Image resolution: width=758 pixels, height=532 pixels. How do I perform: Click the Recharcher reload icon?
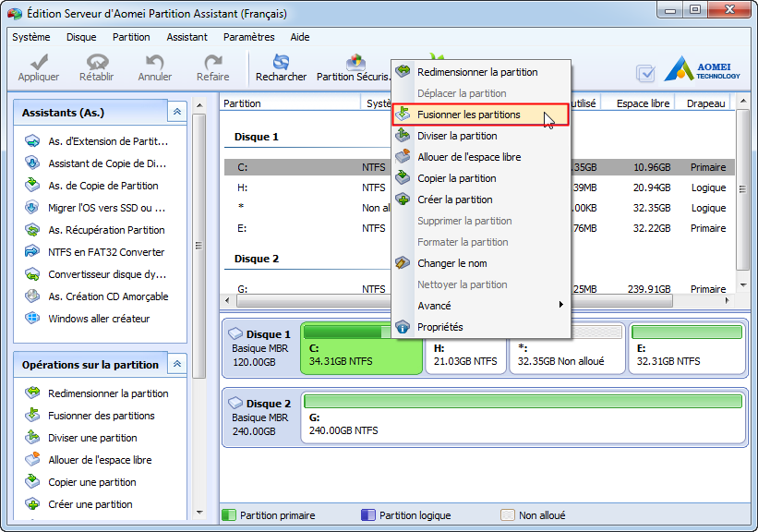click(281, 62)
